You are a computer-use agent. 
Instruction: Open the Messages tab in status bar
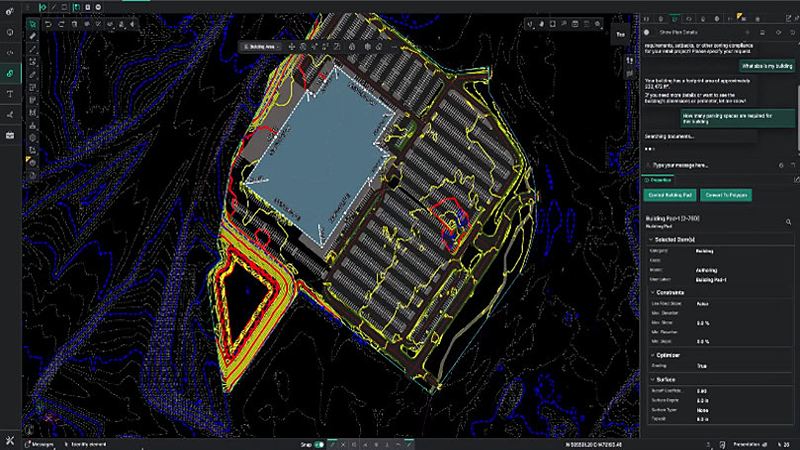click(x=41, y=443)
